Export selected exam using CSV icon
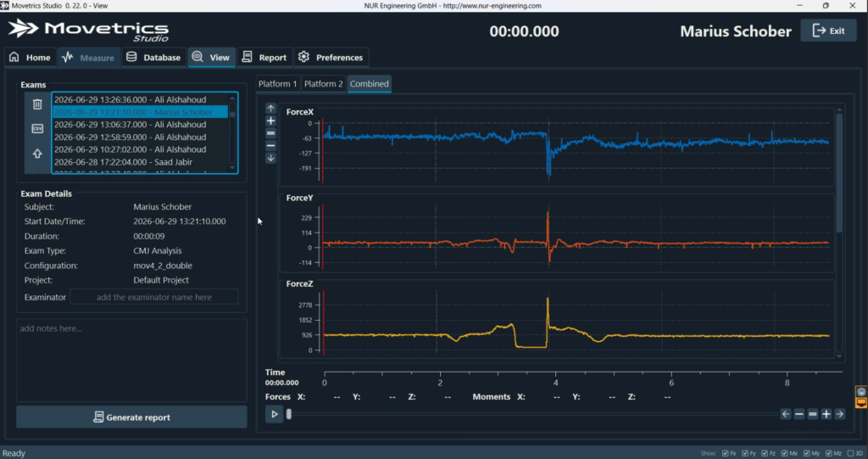Screen dimensions: 868x459 [37, 129]
